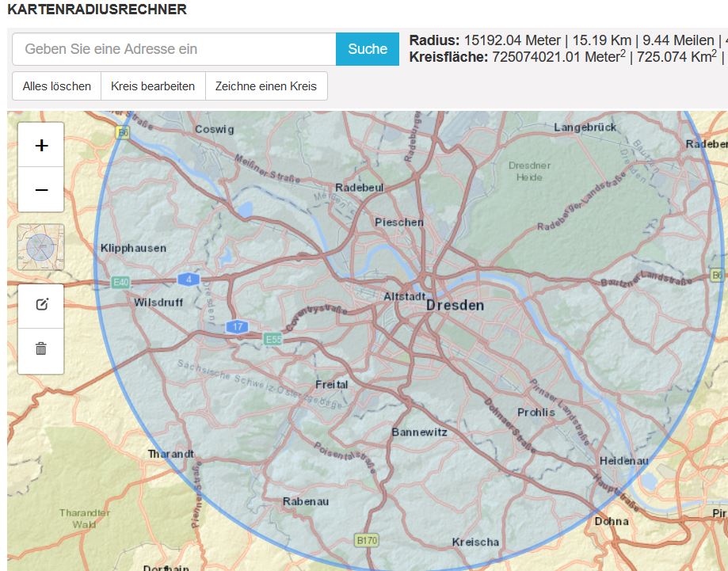Click the Radius value 15192.04 Meter
Screen dimensions: 728x571
tap(512, 40)
